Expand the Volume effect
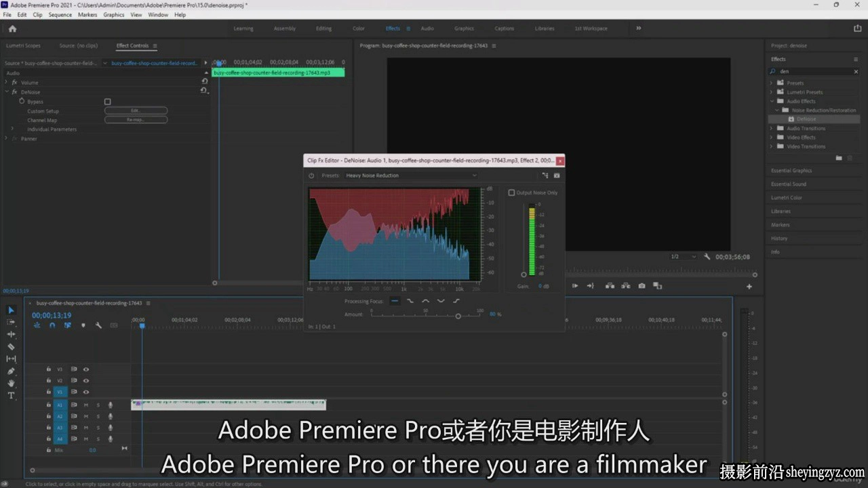The image size is (868, 488). click(x=6, y=83)
